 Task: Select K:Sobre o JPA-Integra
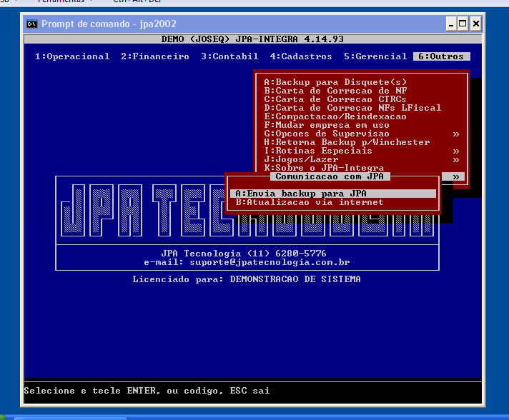(x=324, y=168)
